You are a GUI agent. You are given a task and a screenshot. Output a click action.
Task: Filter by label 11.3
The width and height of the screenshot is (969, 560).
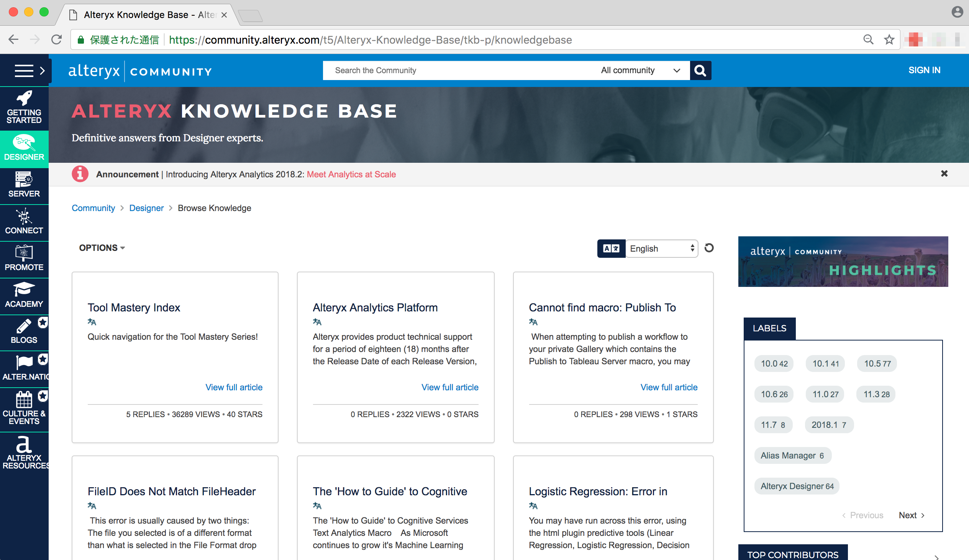(x=876, y=394)
